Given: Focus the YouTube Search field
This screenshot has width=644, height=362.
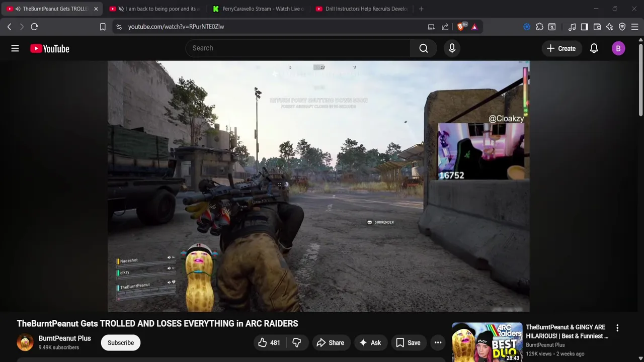Looking at the screenshot, I should click(298, 48).
